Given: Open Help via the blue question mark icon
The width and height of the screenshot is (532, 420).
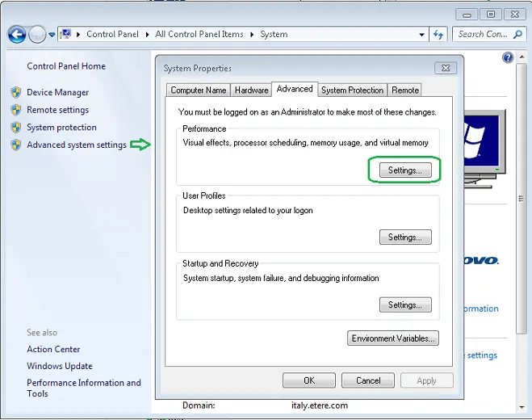Looking at the screenshot, I should pyautogui.click(x=508, y=58).
